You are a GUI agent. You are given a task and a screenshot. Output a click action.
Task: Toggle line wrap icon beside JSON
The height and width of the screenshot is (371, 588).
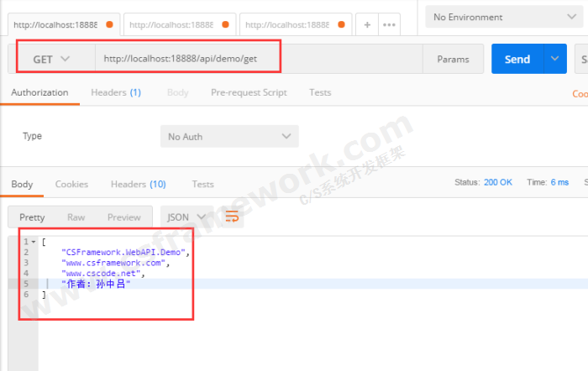click(x=232, y=217)
